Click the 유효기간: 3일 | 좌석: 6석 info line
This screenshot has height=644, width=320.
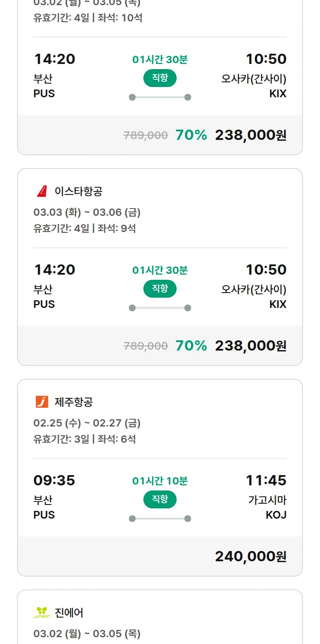tap(84, 439)
